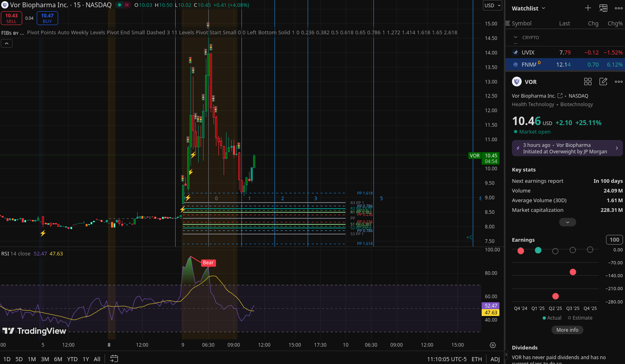Click the VOR price label on scale
Screen dimensions: 625x364
475,156
